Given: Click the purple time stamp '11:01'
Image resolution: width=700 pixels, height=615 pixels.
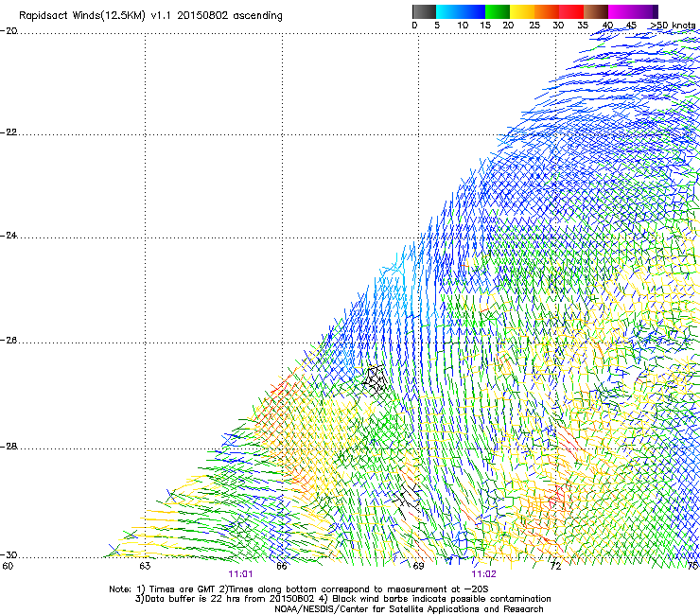Looking at the screenshot, I should pos(240,574).
